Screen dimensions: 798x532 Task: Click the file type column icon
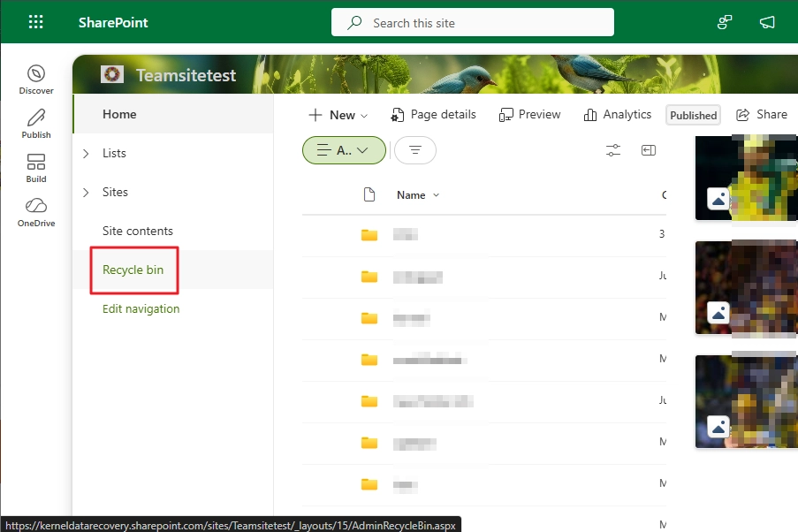pos(369,194)
